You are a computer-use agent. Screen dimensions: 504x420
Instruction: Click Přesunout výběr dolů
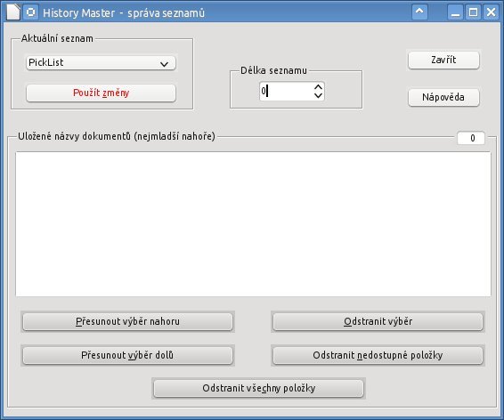pyautogui.click(x=127, y=355)
